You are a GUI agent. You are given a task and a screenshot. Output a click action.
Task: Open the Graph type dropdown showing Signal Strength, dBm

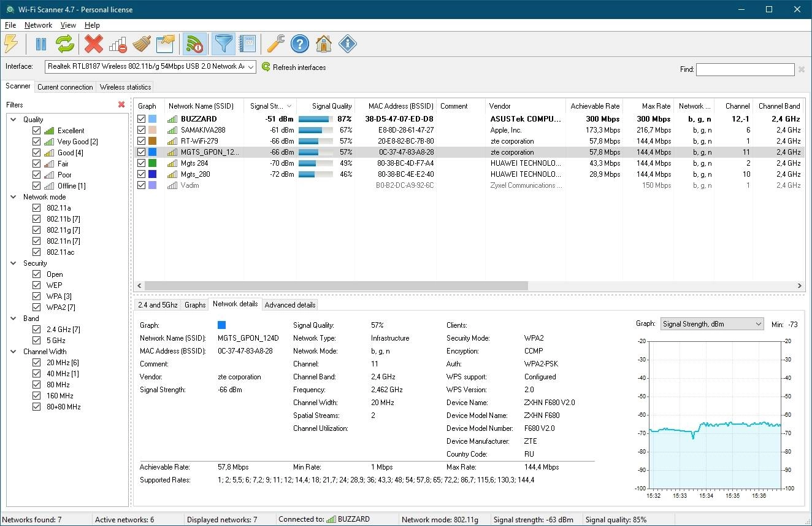712,324
